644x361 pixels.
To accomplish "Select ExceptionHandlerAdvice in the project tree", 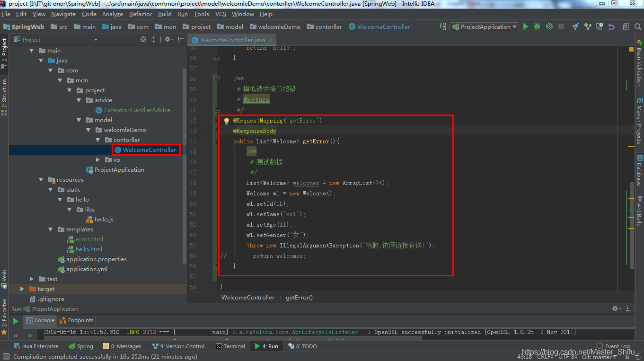I will pyautogui.click(x=132, y=110).
